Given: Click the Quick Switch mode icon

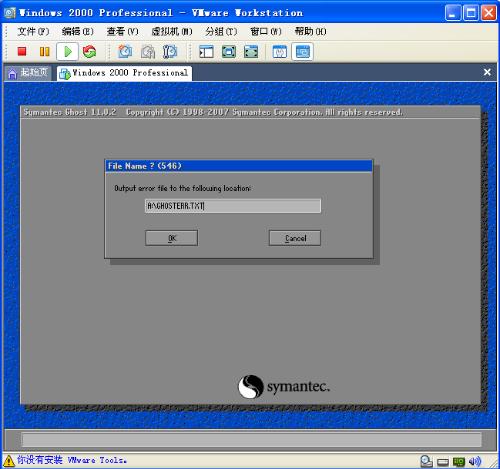Looking at the screenshot, I should (x=251, y=52).
